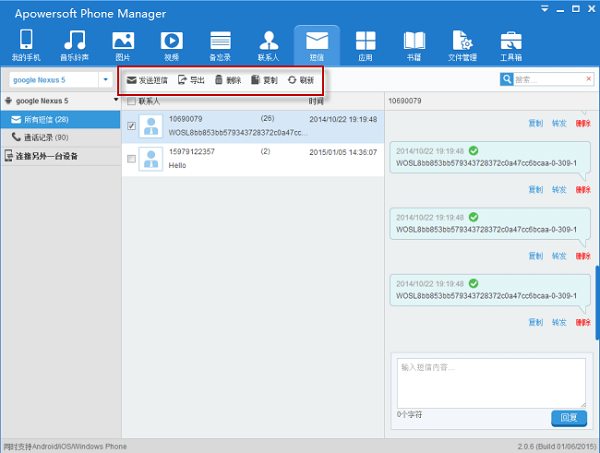Uncheck the 10690079 conversation checkbox
Viewport: 600px width, 453px height.
click(132, 125)
